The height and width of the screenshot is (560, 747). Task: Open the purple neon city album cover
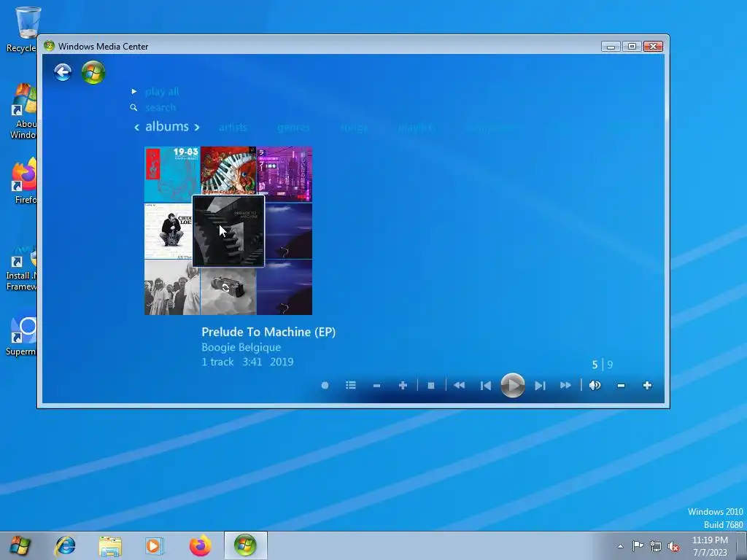point(285,174)
